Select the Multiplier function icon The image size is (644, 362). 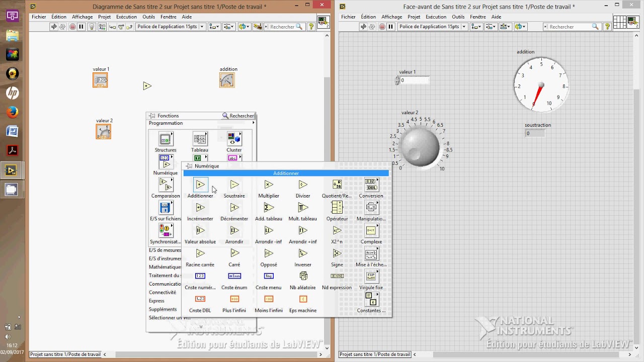(x=269, y=185)
